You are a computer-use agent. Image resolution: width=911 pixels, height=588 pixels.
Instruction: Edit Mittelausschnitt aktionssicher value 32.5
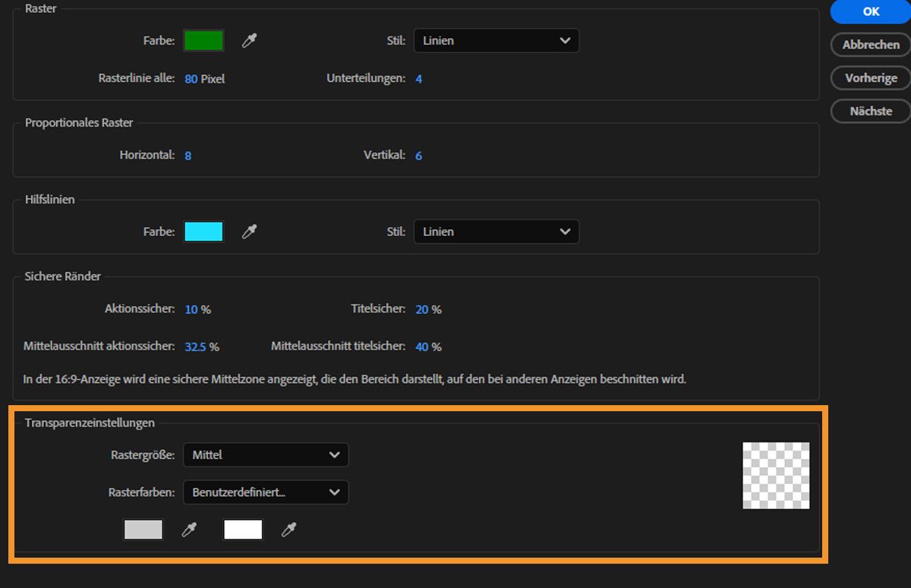196,347
